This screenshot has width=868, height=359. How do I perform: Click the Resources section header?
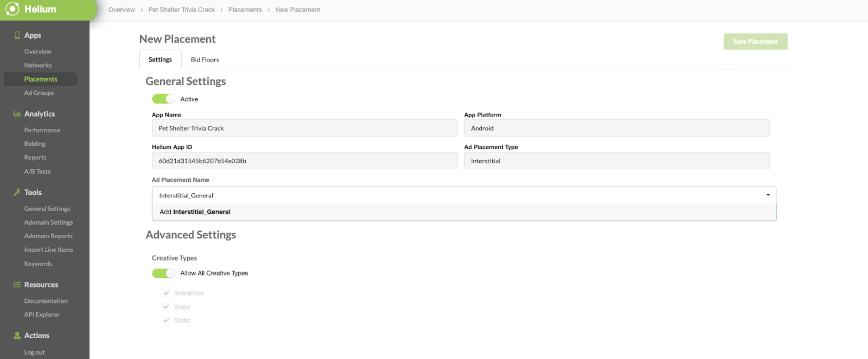(41, 285)
